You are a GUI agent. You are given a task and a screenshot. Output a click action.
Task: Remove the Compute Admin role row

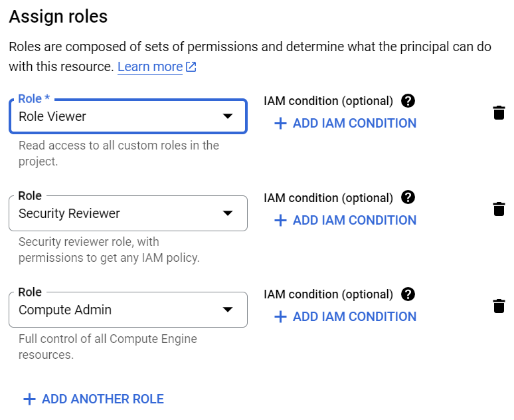point(499,306)
